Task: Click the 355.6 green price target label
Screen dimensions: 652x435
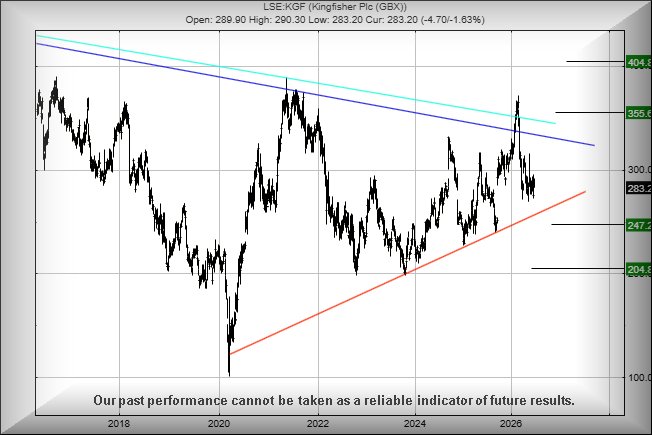Action: click(639, 113)
